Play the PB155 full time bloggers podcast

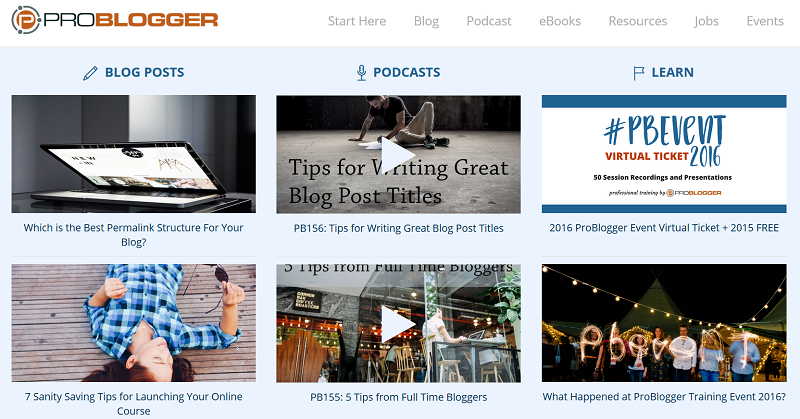click(398, 324)
